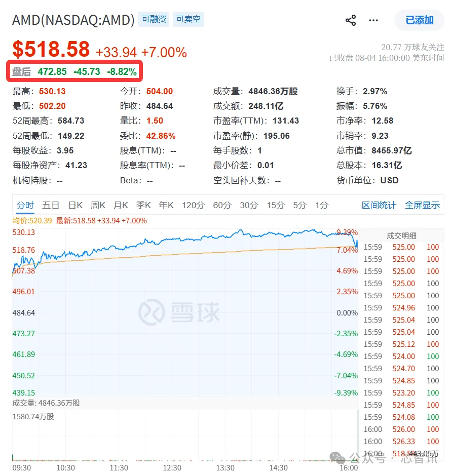Choose the 30分 chart tab
Screen dimensions: 452x476
tap(249, 205)
